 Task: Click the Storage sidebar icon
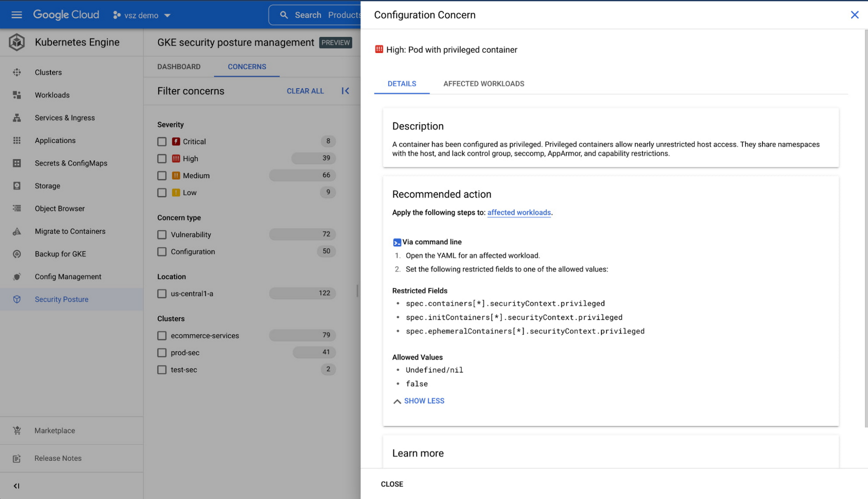click(17, 186)
